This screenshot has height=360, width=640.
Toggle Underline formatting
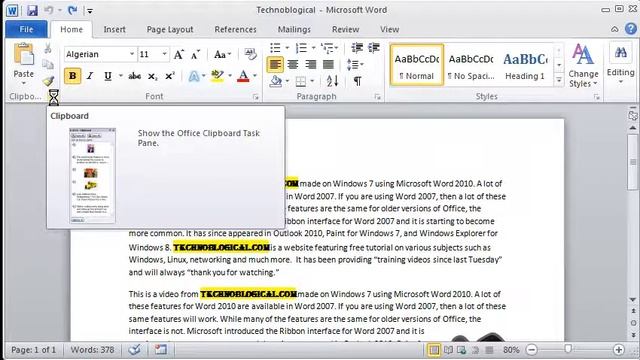point(108,76)
